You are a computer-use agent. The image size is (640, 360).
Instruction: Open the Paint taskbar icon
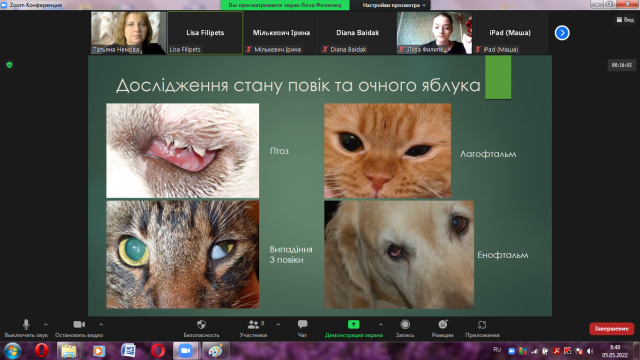(x=215, y=351)
